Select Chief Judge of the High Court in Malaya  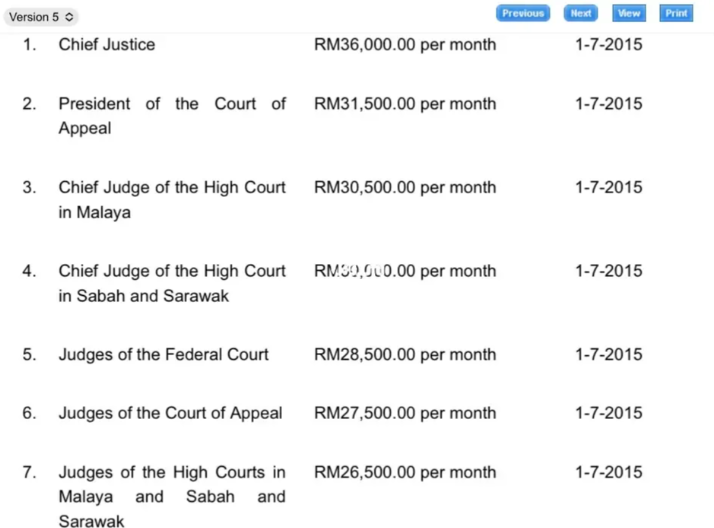pos(172,199)
